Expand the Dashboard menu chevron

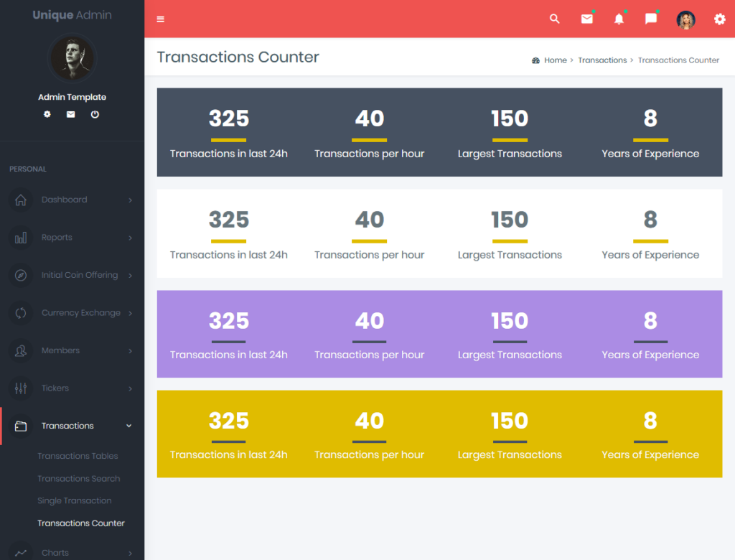[x=130, y=200]
